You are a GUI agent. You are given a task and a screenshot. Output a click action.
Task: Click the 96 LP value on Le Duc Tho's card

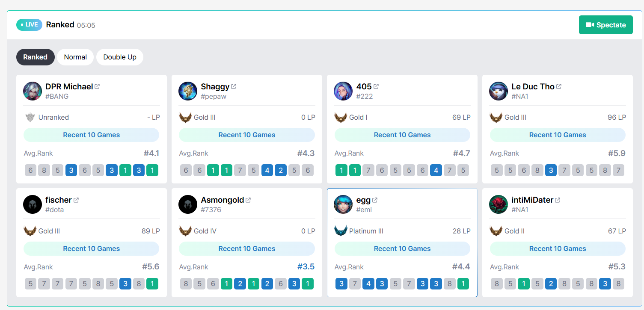tap(617, 117)
